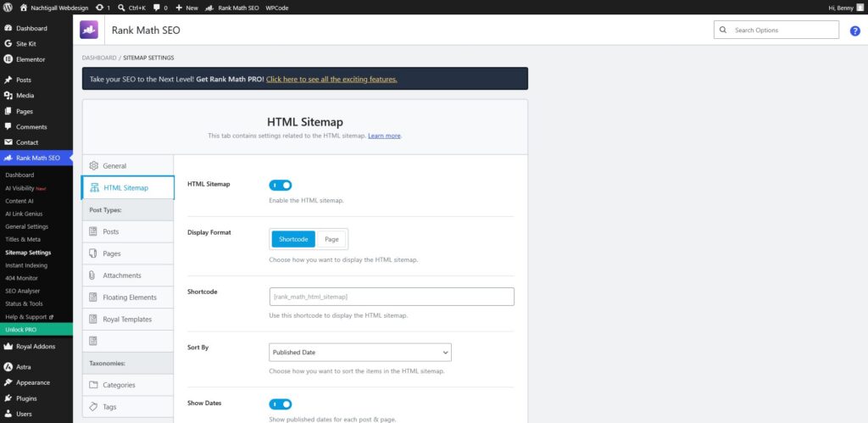Click the Rank Math SEO sidebar menu
The width and height of the screenshot is (868, 423).
coord(36,158)
